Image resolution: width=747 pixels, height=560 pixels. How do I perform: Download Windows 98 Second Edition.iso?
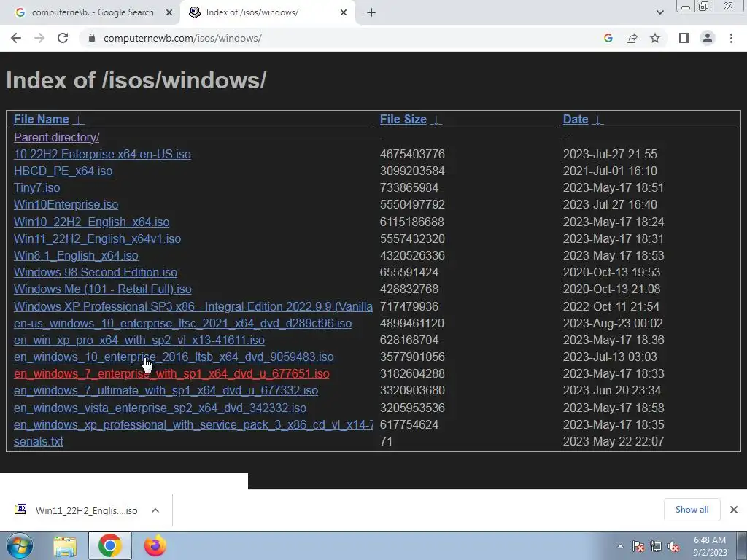(x=96, y=273)
